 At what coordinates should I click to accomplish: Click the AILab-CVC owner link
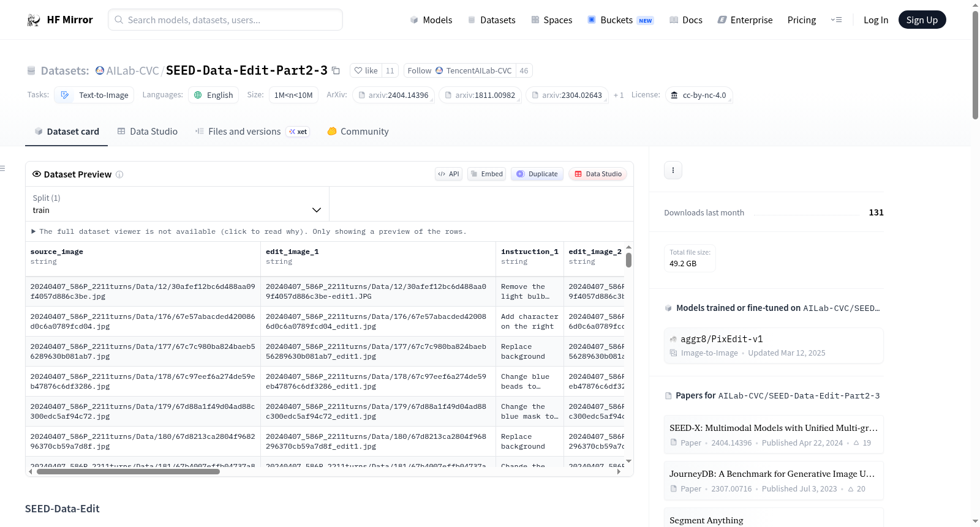tap(132, 70)
